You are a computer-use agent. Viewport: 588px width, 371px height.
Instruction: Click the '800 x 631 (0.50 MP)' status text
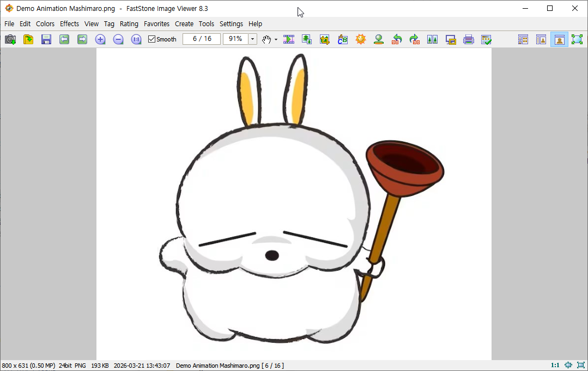[x=28, y=366]
